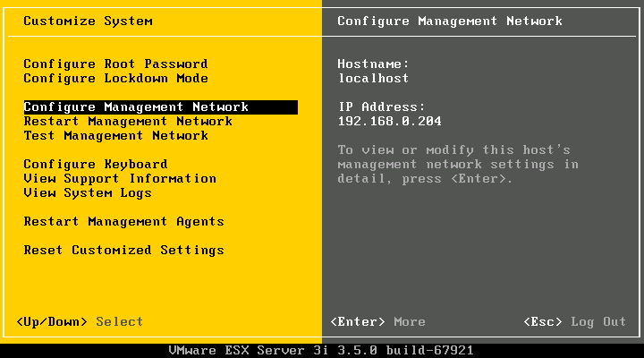Click the Hostname: label
This screenshot has width=644, height=358.
373,64
